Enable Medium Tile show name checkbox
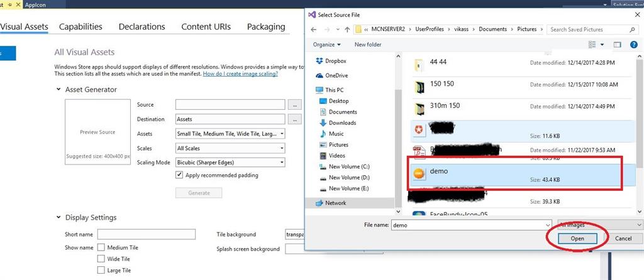Screen dimensions: 644x280 pos(101,247)
